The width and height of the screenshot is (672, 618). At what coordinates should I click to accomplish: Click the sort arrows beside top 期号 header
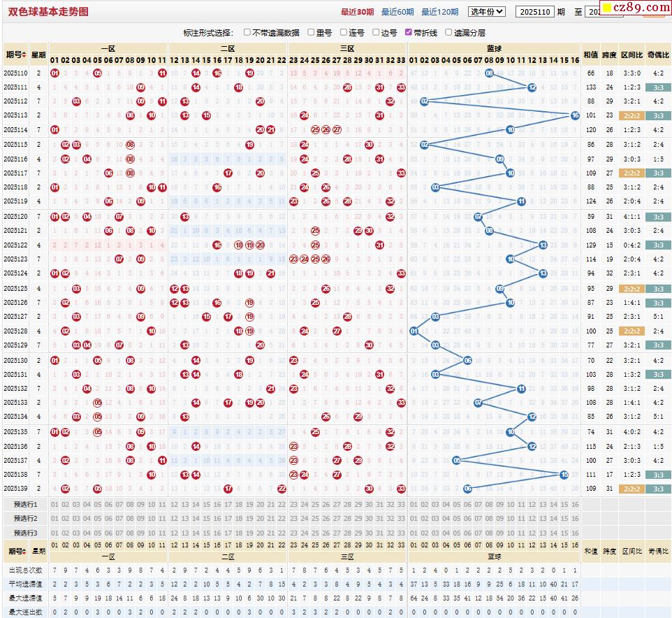click(24, 55)
